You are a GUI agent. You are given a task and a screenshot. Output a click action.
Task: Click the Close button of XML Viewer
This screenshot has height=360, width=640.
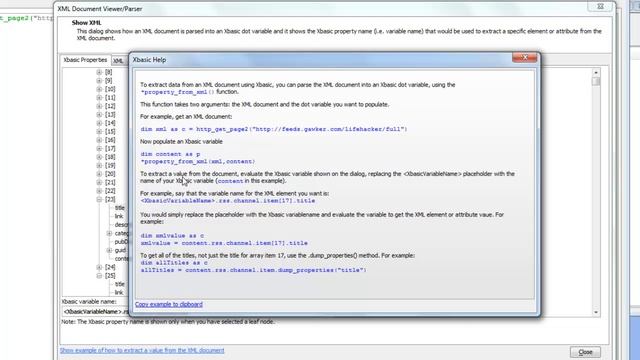click(x=585, y=352)
